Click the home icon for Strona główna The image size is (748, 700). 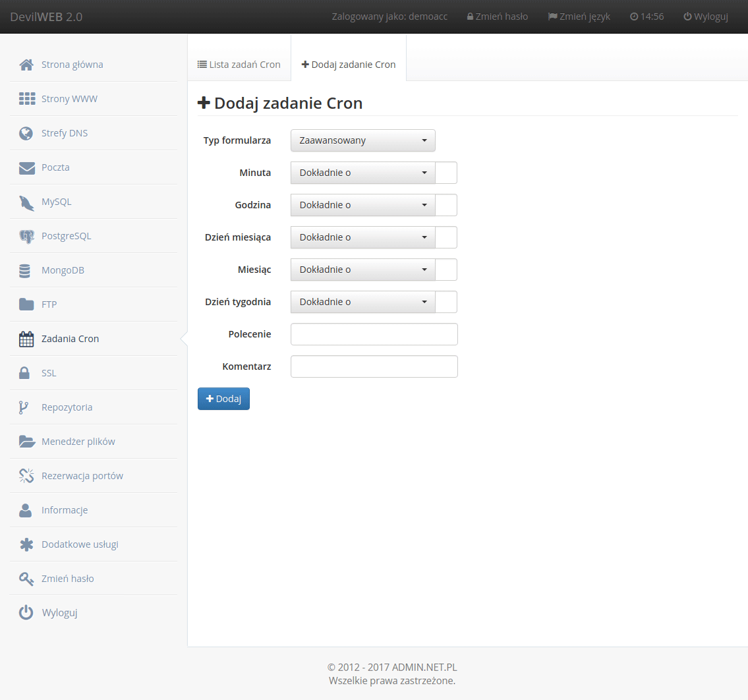pyautogui.click(x=26, y=65)
